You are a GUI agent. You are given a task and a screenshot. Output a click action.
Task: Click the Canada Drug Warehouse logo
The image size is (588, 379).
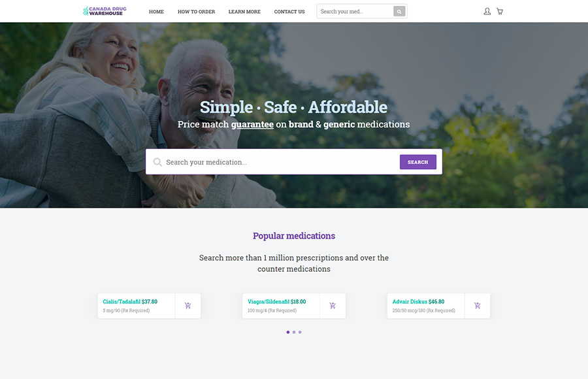105,11
